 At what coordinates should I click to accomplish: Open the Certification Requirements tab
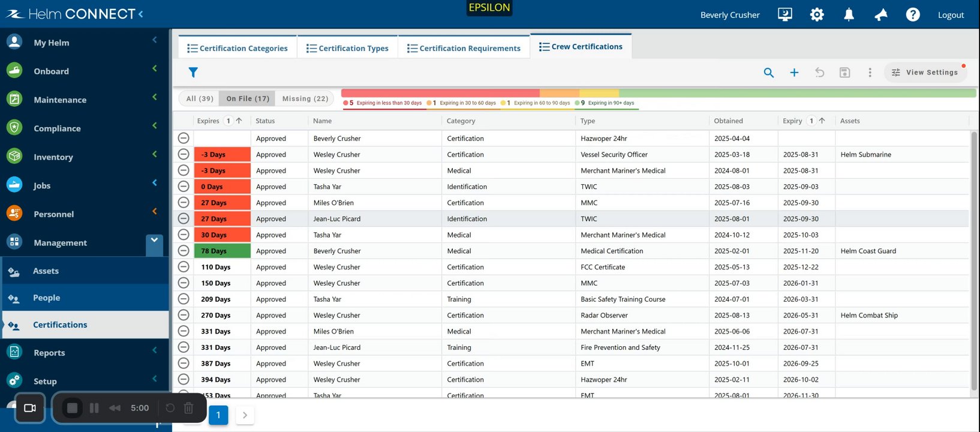pos(464,48)
